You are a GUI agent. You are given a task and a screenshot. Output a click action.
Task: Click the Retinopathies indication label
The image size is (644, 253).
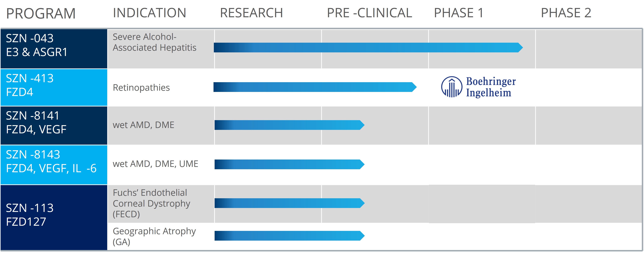pos(141,88)
